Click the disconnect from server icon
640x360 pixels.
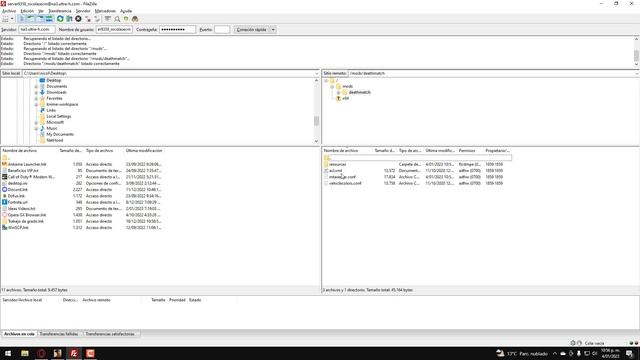pyautogui.click(x=87, y=19)
